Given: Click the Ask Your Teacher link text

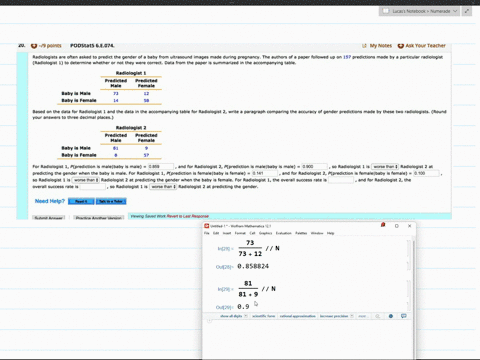Looking at the screenshot, I should pyautogui.click(x=426, y=46).
